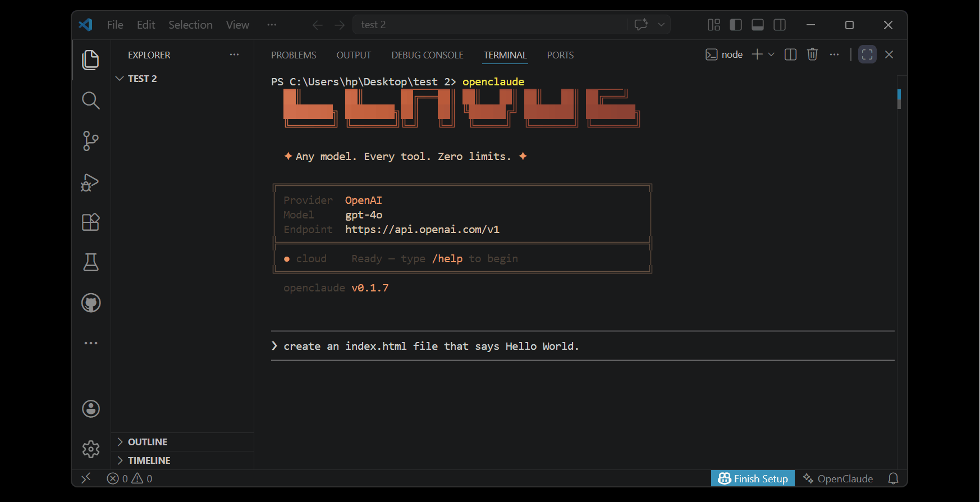This screenshot has height=502, width=980.
Task: Click the Finish Setup status button
Action: pyautogui.click(x=753, y=478)
